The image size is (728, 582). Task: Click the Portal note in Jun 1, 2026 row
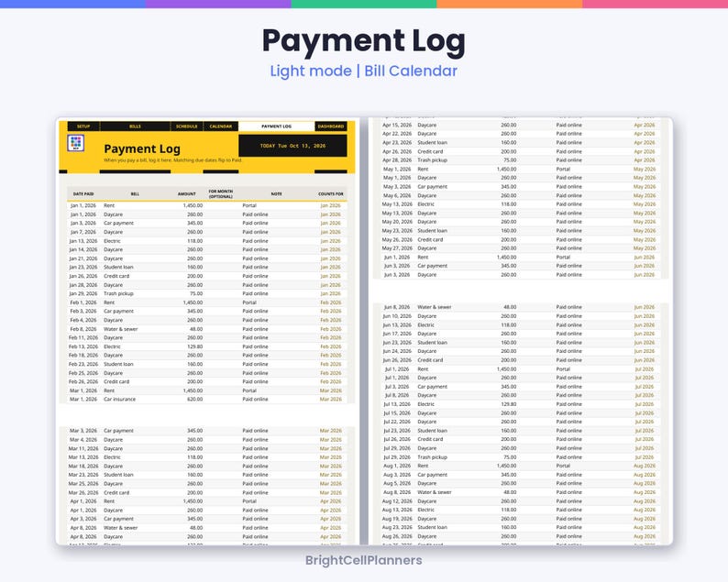coord(563,258)
